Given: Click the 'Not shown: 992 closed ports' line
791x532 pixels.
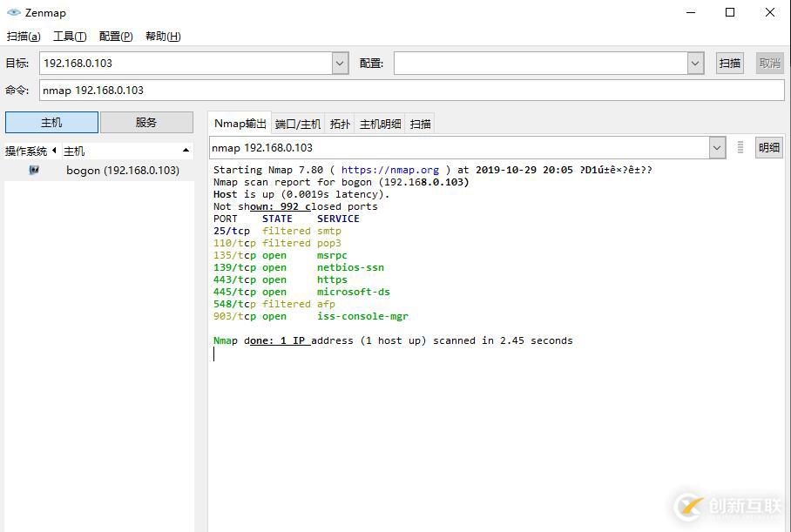Looking at the screenshot, I should pyautogui.click(x=295, y=206).
